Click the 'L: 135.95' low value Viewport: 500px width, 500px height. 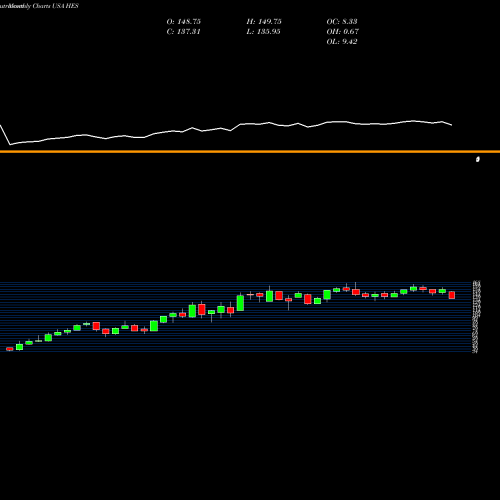tap(263, 32)
